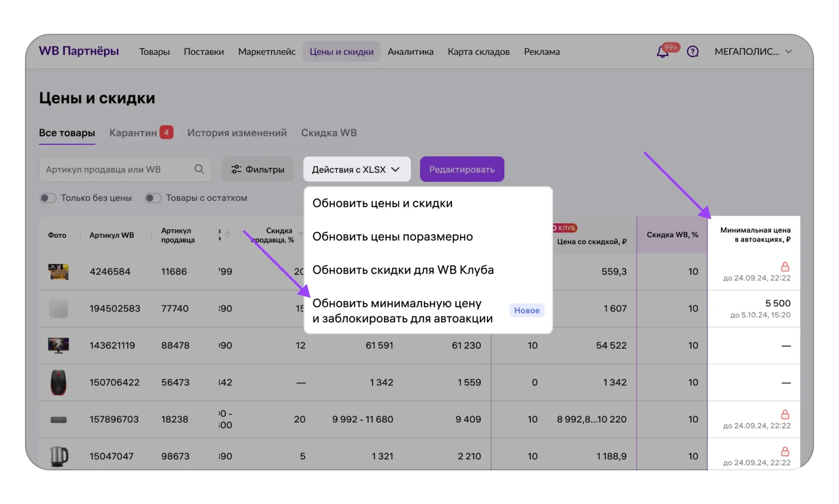
Task: Click 'Цена со скидкой, ₽' column header
Action: click(592, 242)
